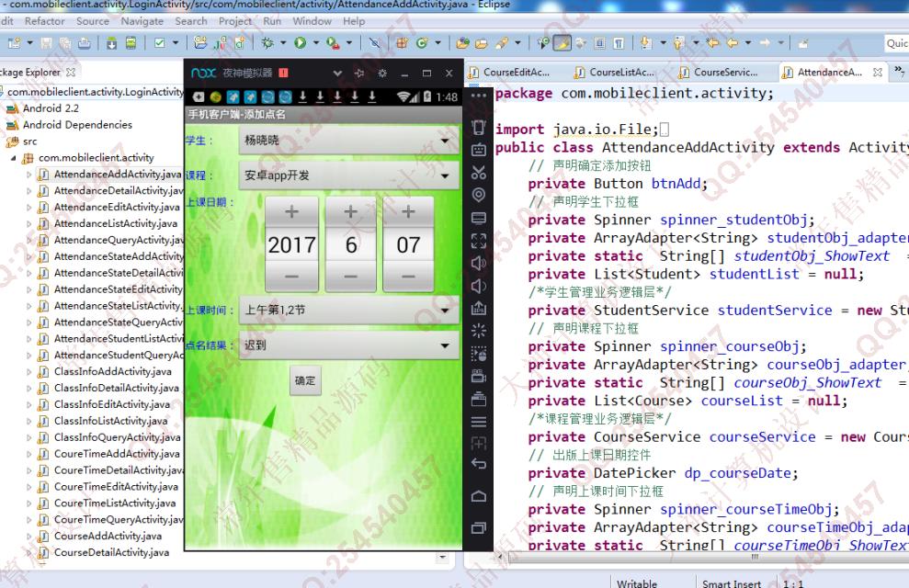
Task: Open the Source menu
Action: pyautogui.click(x=93, y=21)
